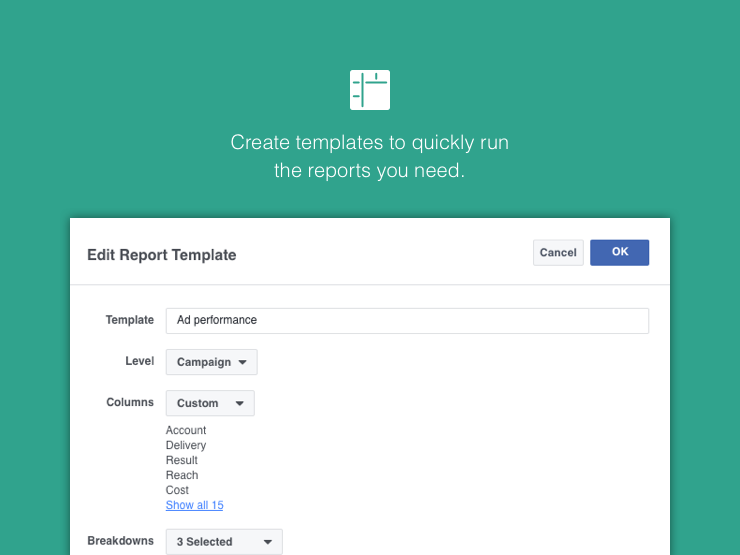This screenshot has height=555, width=740.
Task: Select Account in the columns list
Action: [x=186, y=430]
